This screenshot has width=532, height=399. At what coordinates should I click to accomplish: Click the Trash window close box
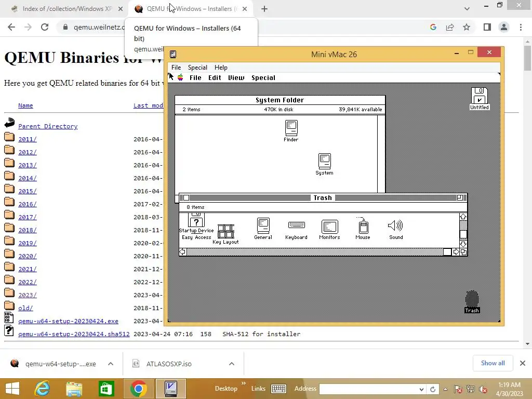(187, 197)
